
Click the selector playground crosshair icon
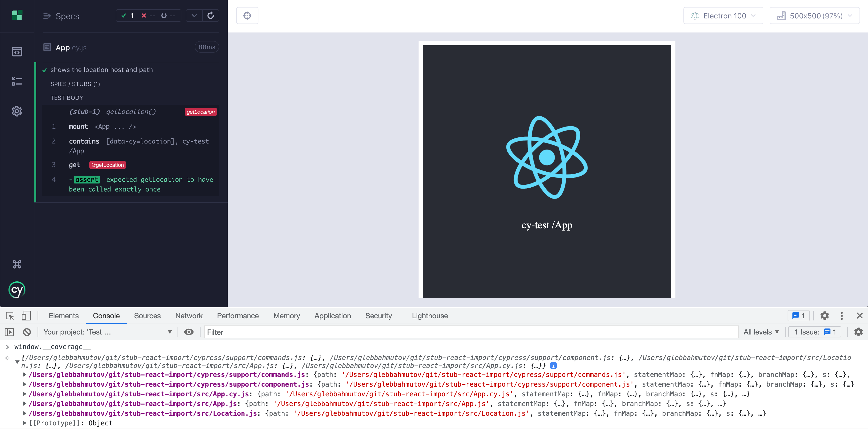pyautogui.click(x=247, y=16)
